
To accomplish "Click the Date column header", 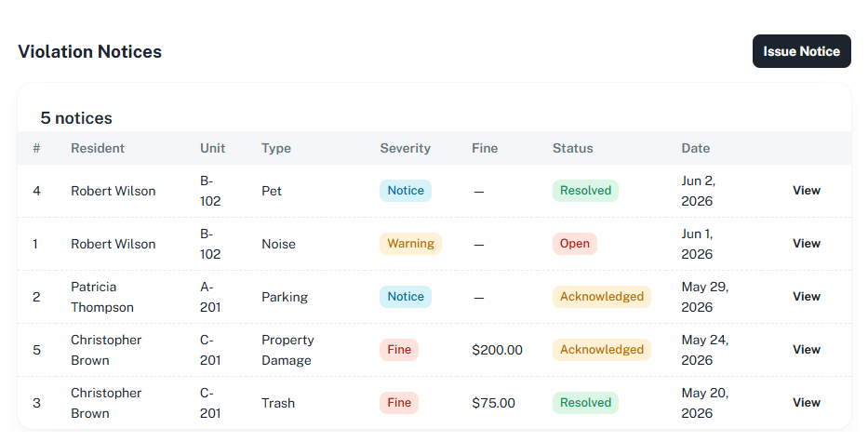I will (695, 149).
